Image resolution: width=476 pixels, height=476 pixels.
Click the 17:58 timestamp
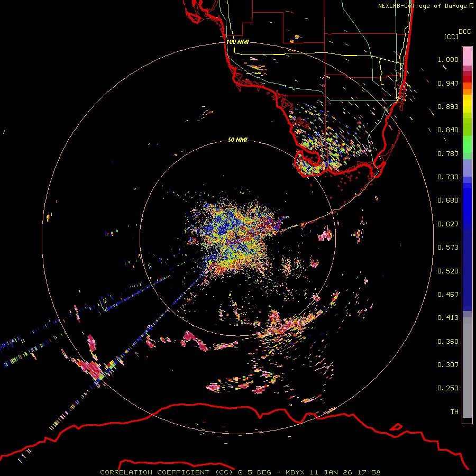point(369,472)
